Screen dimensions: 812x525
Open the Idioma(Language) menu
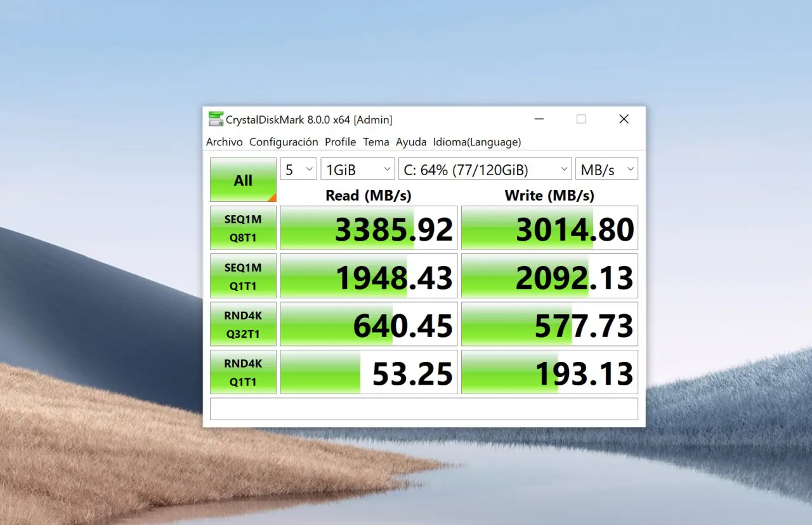point(476,142)
